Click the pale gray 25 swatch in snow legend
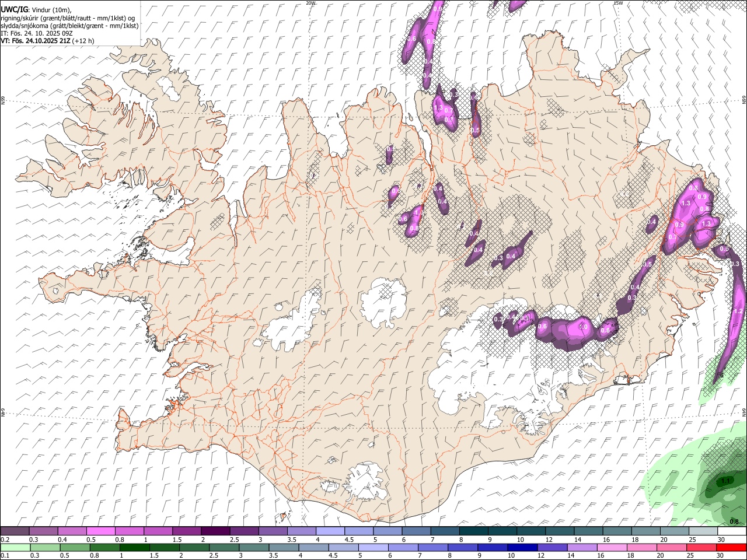The image size is (747, 560). [x=703, y=531]
